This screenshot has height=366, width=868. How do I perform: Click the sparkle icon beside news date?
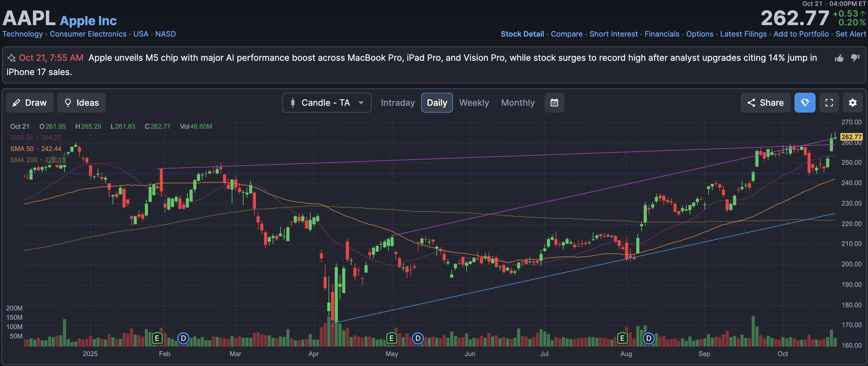[x=12, y=58]
